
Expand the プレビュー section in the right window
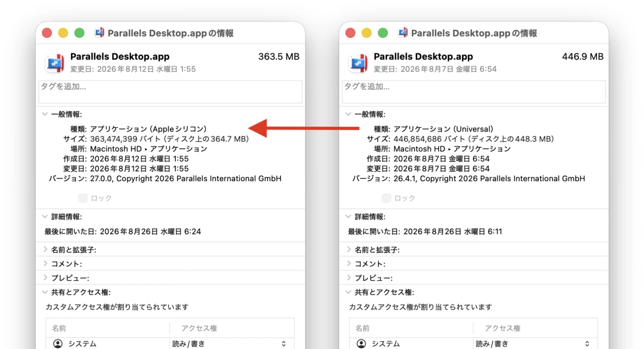click(348, 277)
